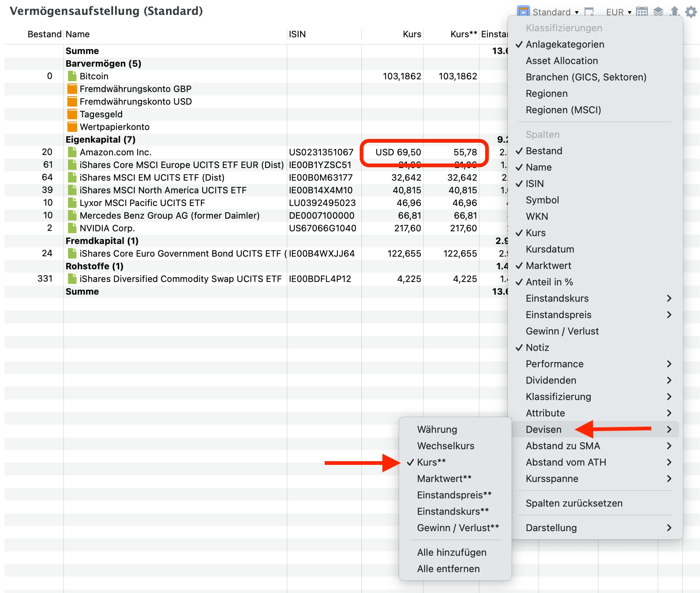
Task: Click the Amazon.com Inc. security icon
Action: [x=72, y=152]
